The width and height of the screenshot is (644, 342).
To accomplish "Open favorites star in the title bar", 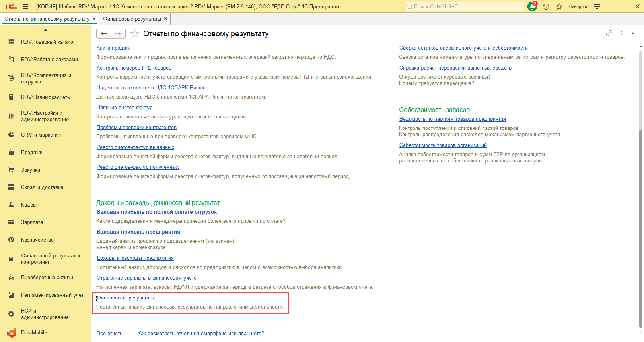I will [559, 7].
